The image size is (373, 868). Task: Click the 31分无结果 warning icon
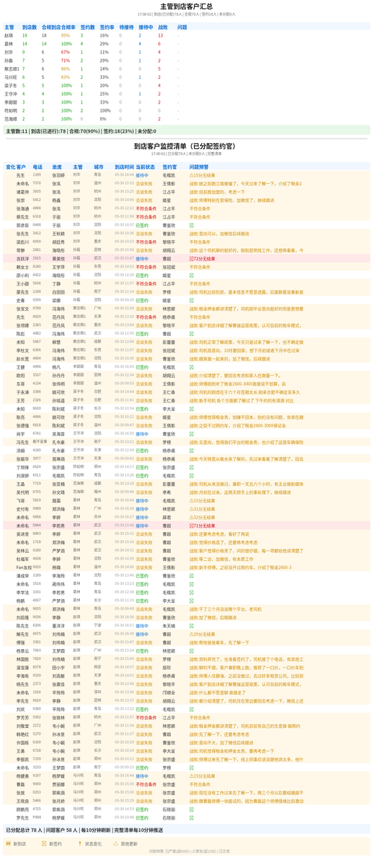coord(192,509)
